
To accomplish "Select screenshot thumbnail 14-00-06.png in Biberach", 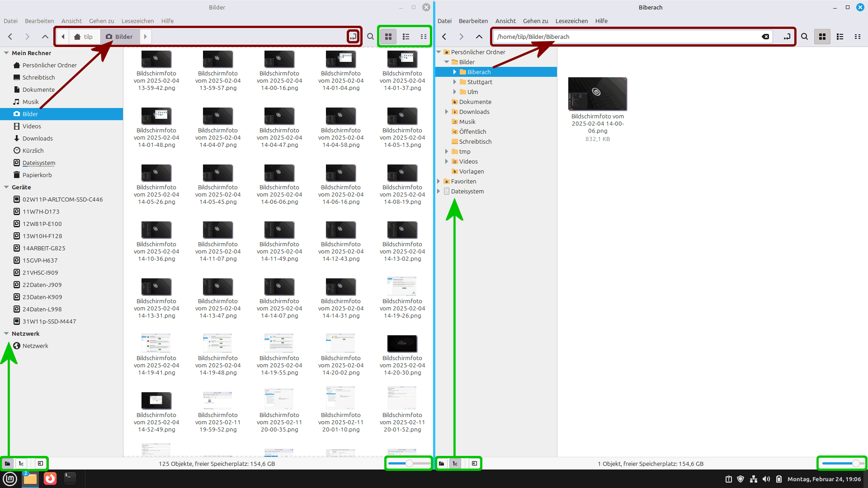I will tap(597, 94).
